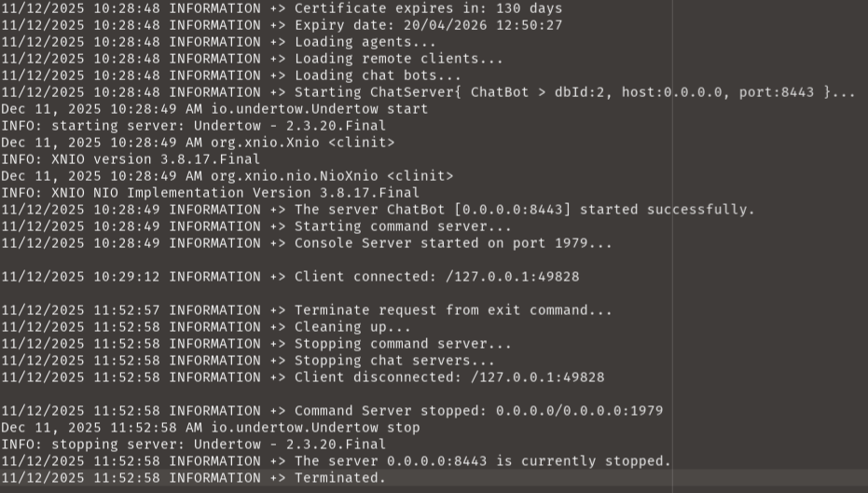Click the "ChatBot started successfully" log line
Screen dimensions: 868x493
click(x=524, y=210)
